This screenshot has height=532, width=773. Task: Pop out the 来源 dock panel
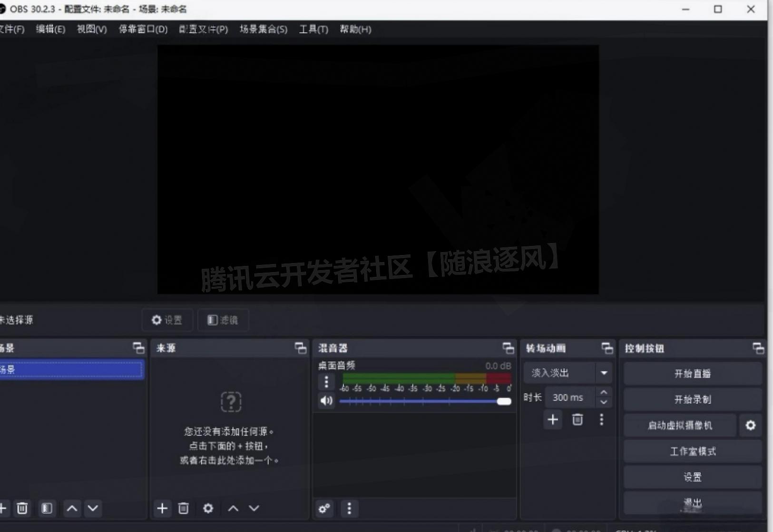pyautogui.click(x=301, y=348)
